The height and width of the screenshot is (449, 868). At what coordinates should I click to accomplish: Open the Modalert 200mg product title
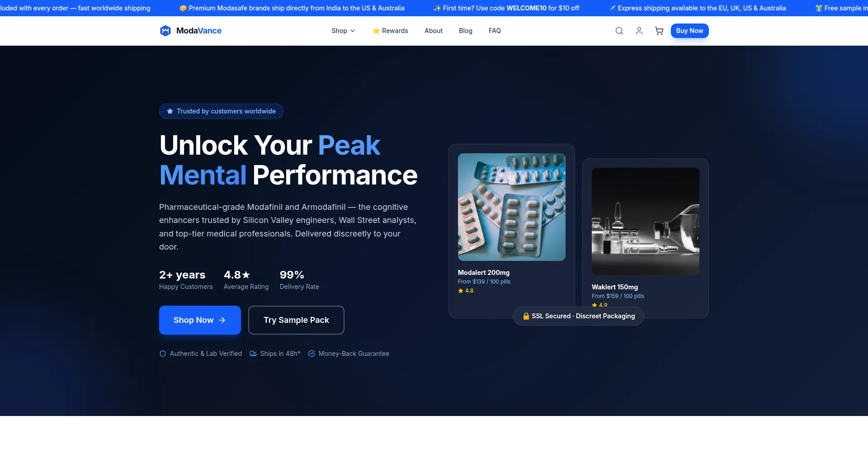pyautogui.click(x=484, y=273)
